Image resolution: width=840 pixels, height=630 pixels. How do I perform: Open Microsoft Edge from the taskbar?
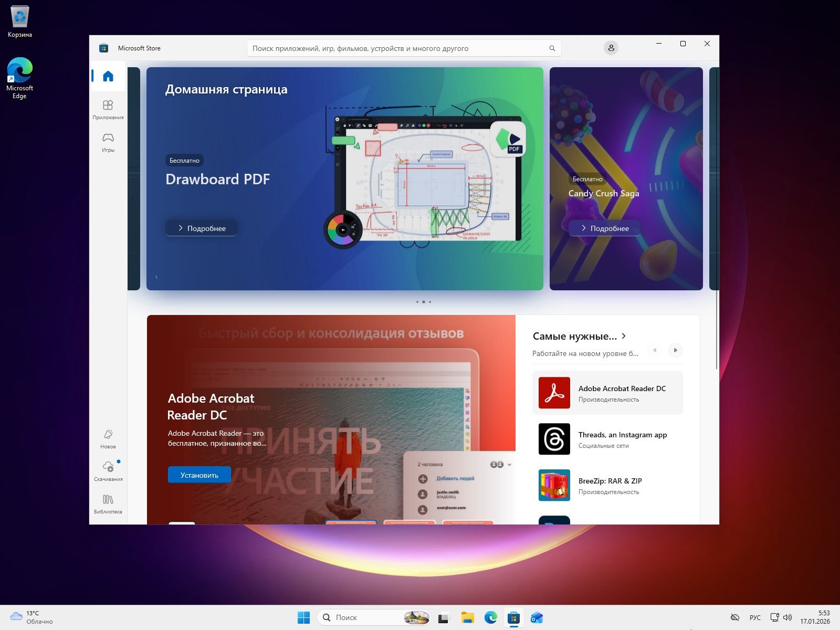490,617
